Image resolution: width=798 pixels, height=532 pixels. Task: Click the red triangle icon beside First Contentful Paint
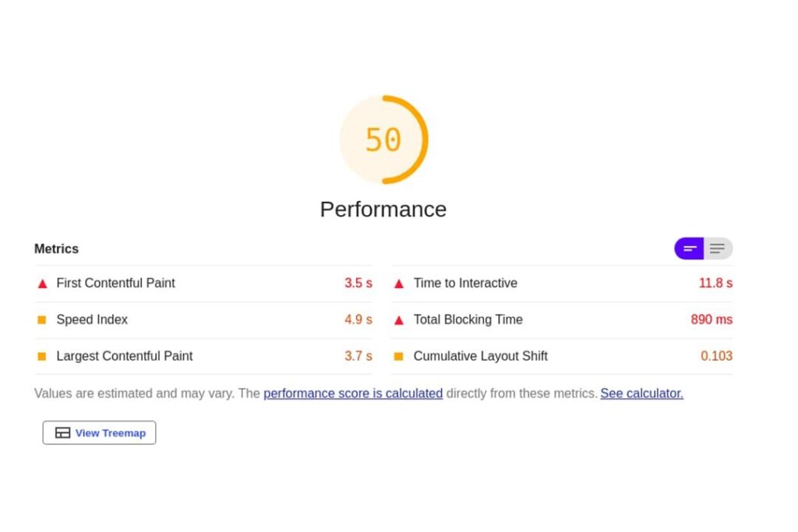[x=42, y=284]
